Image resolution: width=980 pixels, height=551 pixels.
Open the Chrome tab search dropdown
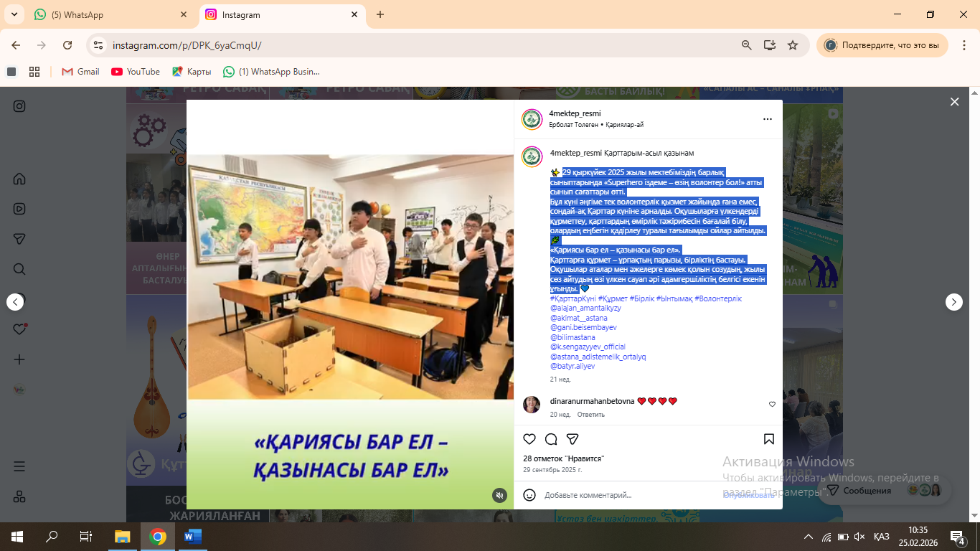point(14,14)
